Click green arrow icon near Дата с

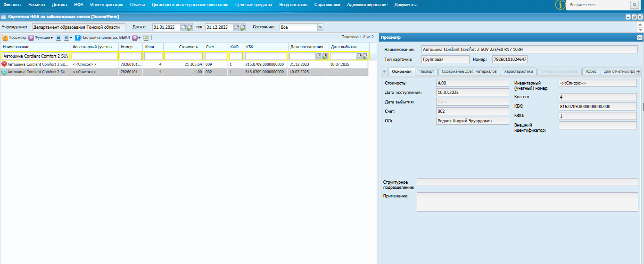pyautogui.click(x=189, y=27)
